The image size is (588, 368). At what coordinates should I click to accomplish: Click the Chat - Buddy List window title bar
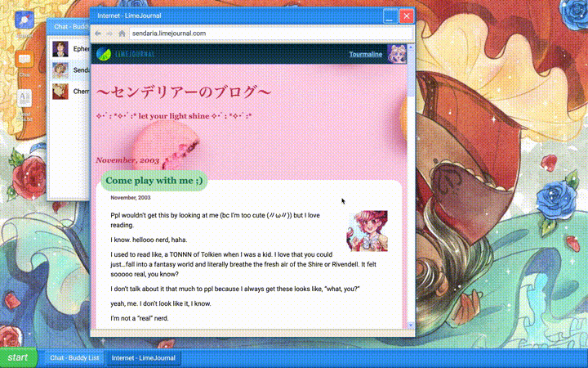tap(69, 27)
